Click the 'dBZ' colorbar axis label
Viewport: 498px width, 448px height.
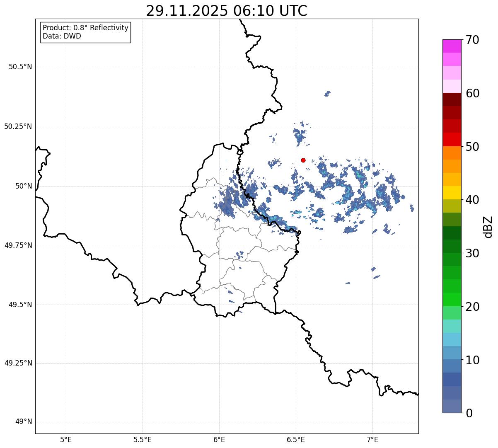pos(488,227)
